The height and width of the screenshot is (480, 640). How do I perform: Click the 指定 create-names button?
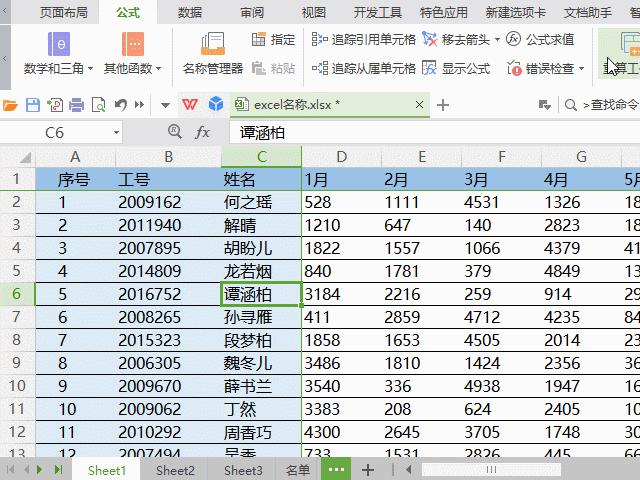tap(273, 40)
